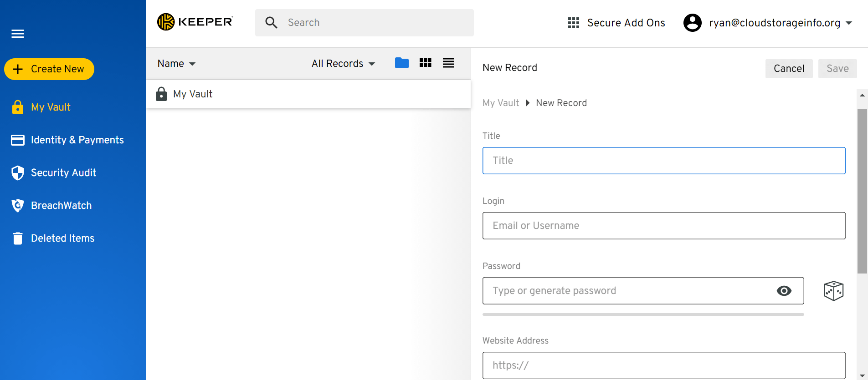Click the Create New button
This screenshot has width=868, height=380.
pos(49,69)
